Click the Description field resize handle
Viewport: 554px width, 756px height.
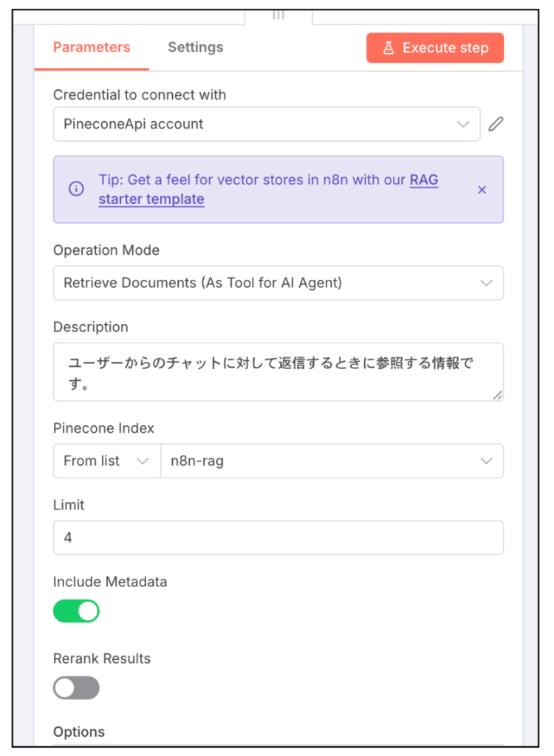(497, 395)
